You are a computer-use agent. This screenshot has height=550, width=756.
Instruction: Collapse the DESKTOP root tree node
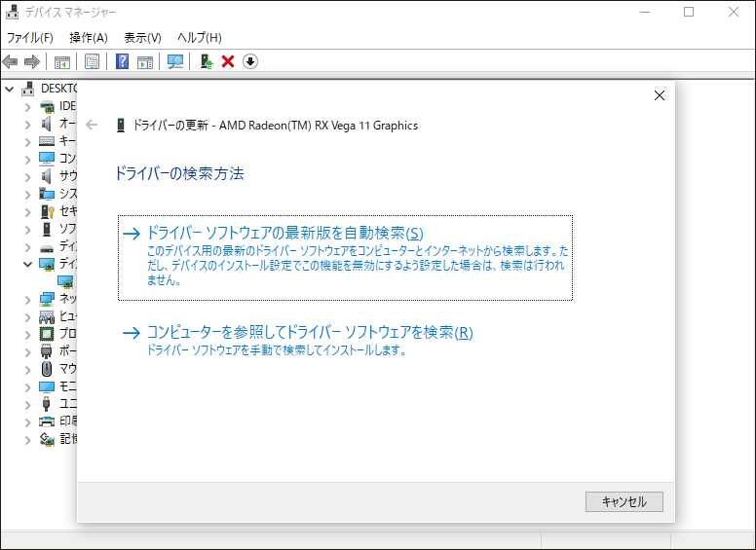pyautogui.click(x=10, y=90)
